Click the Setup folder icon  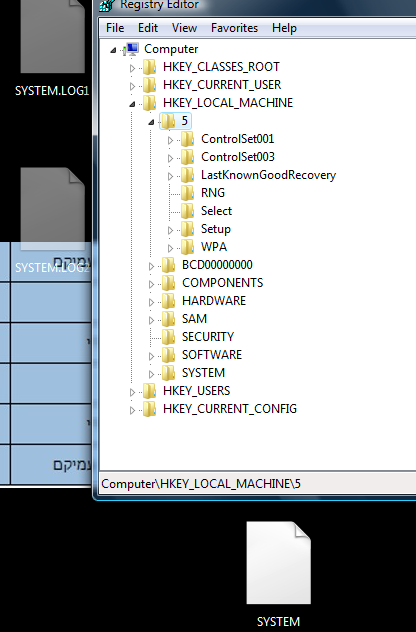[x=187, y=229]
